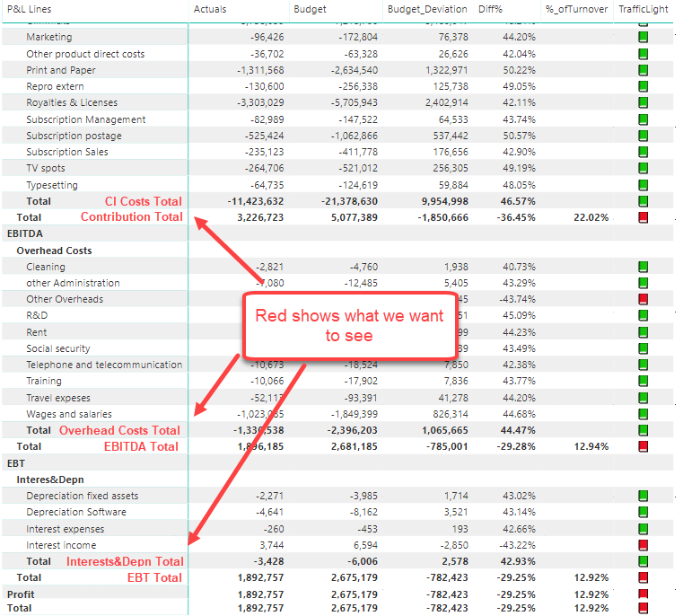Select the Interes&Depn subgroup header
Image resolution: width=683 pixels, height=616 pixels.
click(50, 480)
